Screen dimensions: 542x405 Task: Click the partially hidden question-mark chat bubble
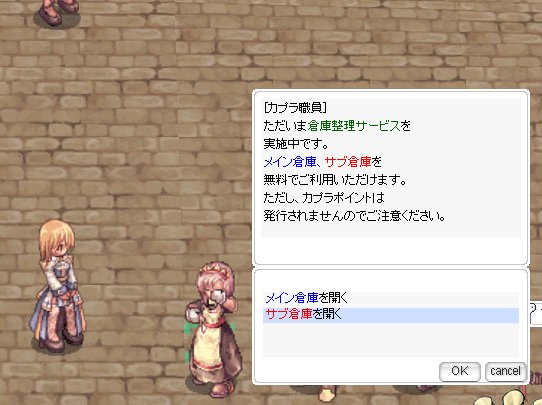tap(535, 313)
